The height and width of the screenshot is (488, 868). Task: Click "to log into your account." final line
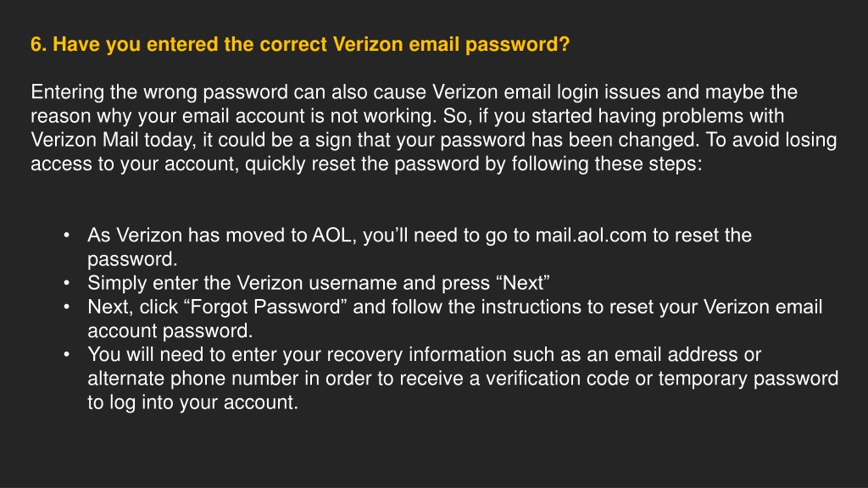[x=192, y=402]
